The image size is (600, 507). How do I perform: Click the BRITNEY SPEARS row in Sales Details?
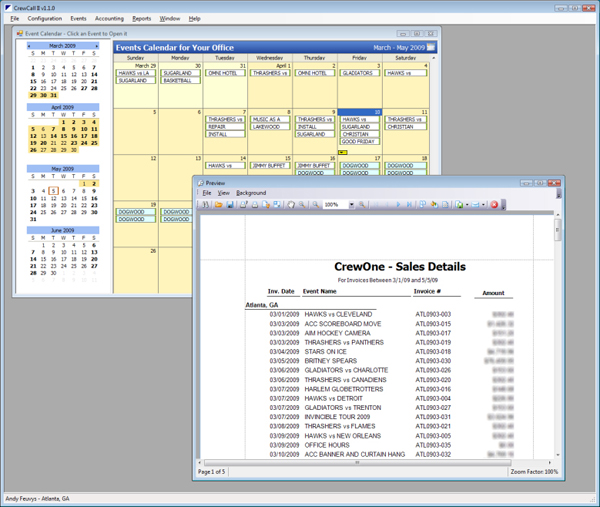coord(391,361)
